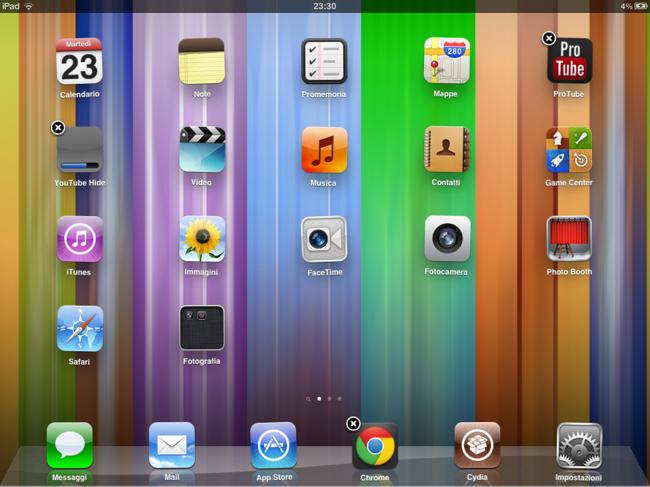
Task: Tap the Spotlight search page indicator
Action: pyautogui.click(x=308, y=399)
